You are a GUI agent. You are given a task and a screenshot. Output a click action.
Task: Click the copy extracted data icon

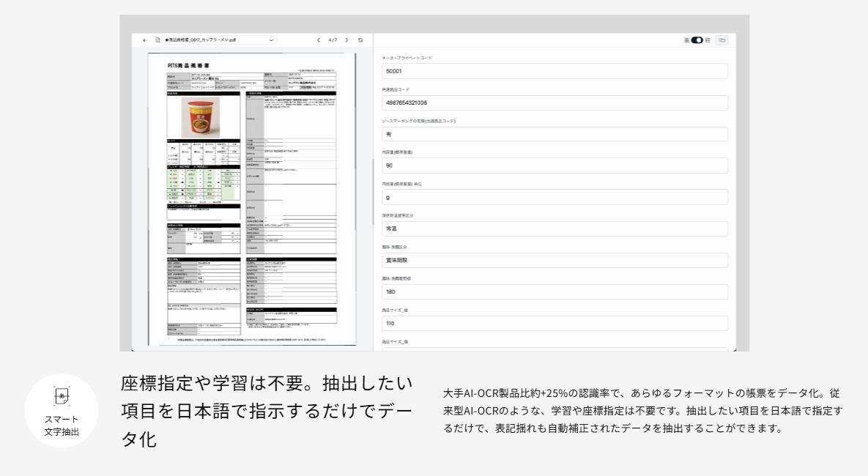pyautogui.click(x=722, y=40)
